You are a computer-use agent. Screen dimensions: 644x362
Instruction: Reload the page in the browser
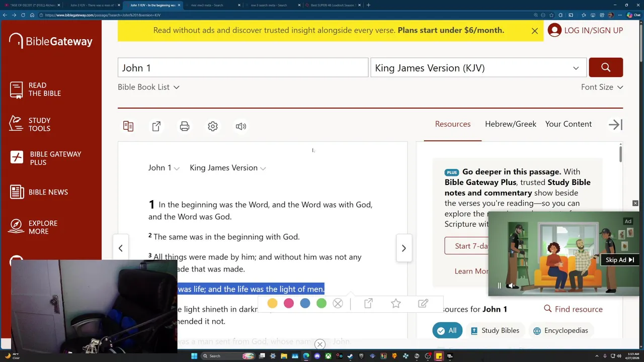pyautogui.click(x=23, y=15)
